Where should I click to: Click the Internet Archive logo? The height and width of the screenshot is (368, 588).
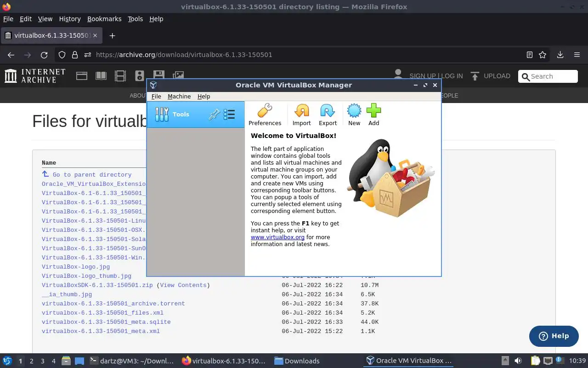pyautogui.click(x=35, y=76)
